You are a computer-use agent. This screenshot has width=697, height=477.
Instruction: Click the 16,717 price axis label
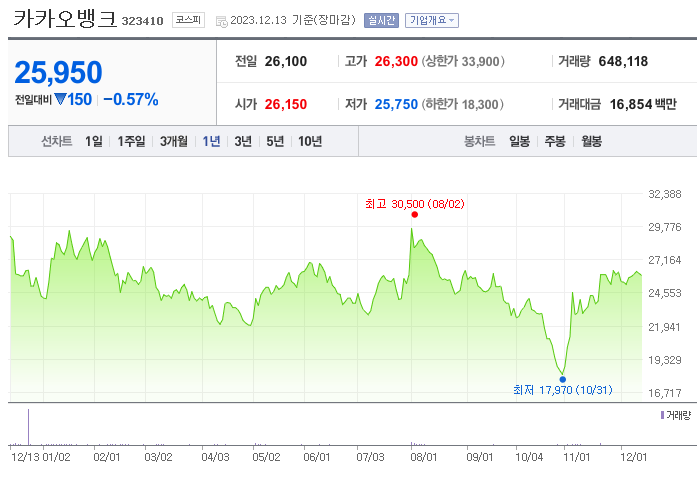pyautogui.click(x=665, y=393)
